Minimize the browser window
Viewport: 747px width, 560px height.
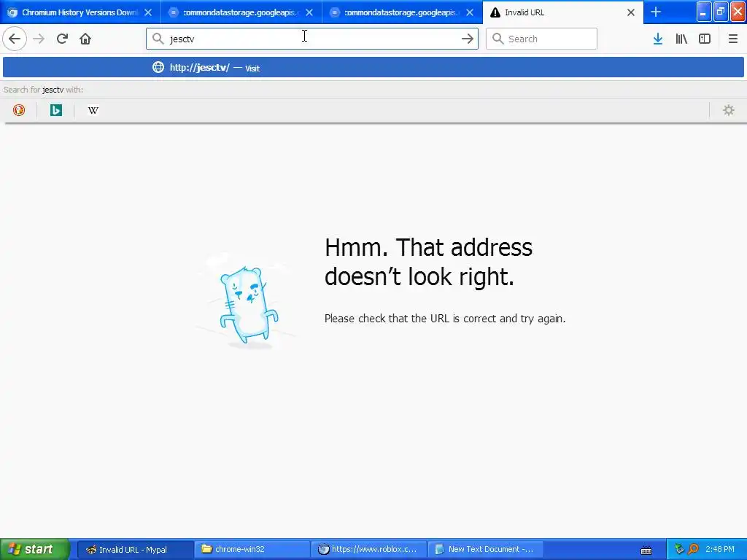coord(704,12)
